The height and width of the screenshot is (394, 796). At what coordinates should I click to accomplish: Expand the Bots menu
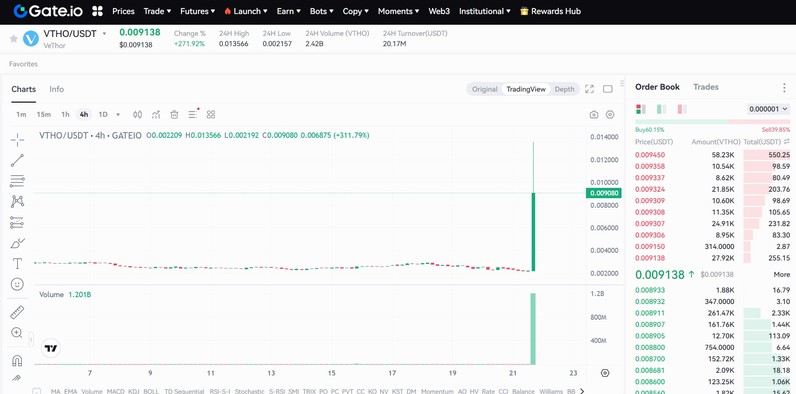pos(322,11)
